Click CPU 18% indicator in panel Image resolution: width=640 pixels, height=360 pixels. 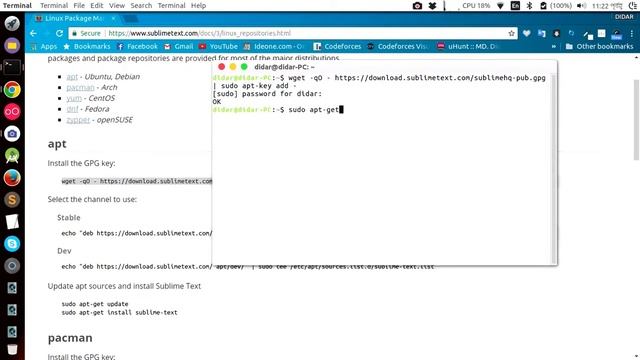[x=476, y=6]
